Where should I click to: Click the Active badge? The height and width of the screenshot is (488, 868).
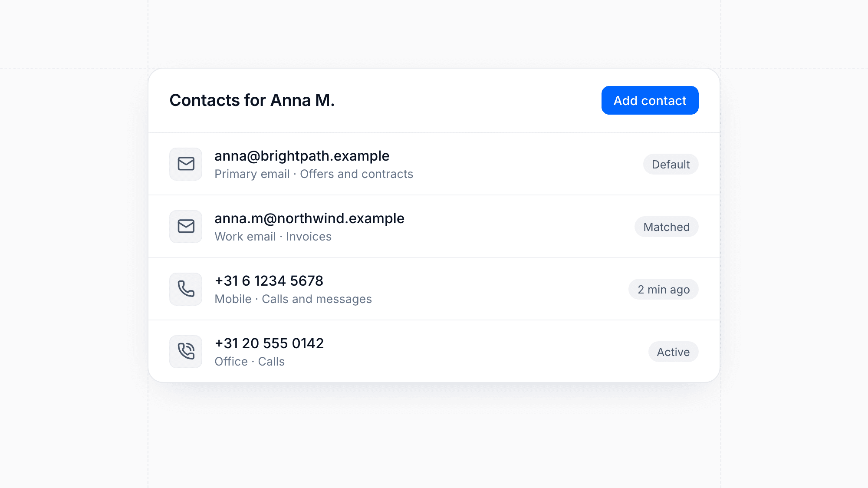(673, 352)
